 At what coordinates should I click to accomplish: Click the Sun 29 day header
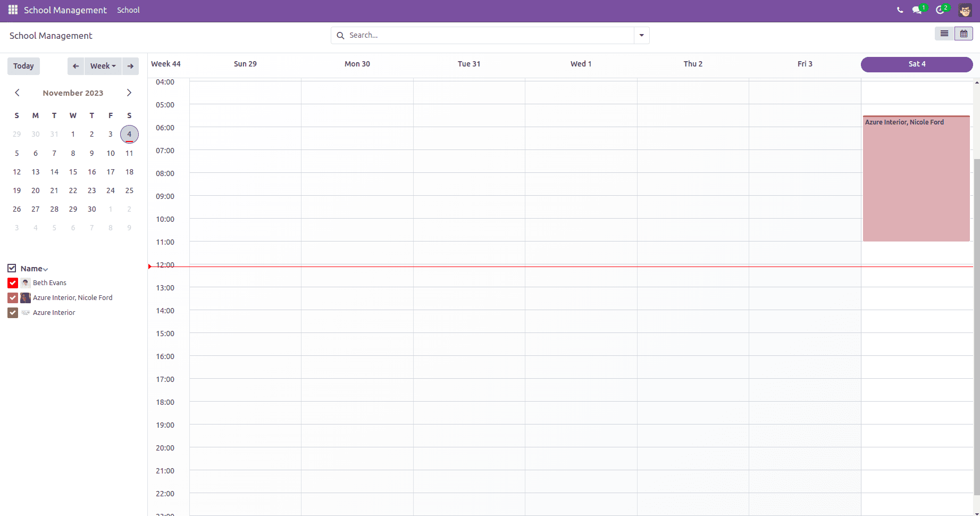[245, 64]
